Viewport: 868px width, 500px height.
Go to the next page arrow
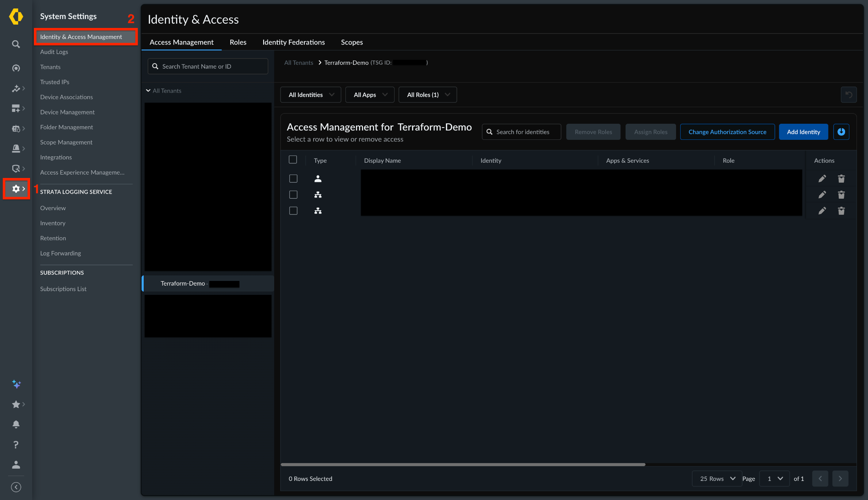pos(840,479)
